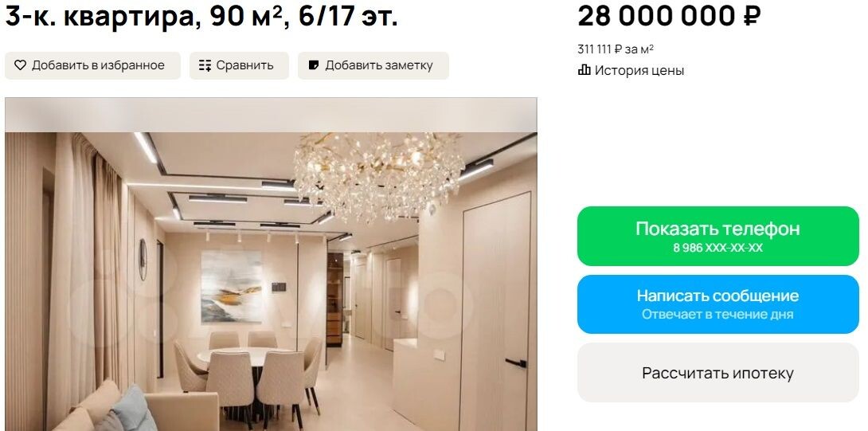Open the main apartment photo
This screenshot has width=868, height=431.
[272, 264]
